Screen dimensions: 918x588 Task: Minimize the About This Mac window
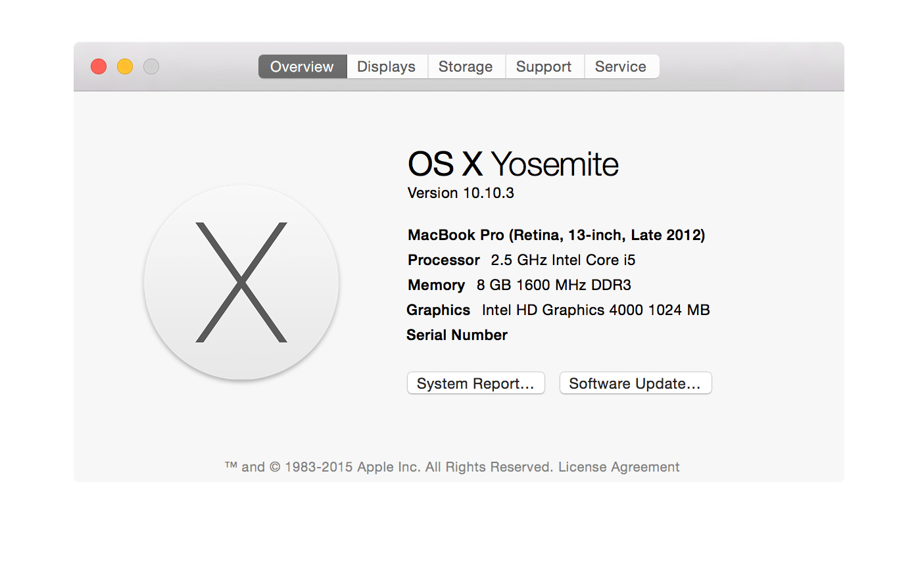tap(124, 66)
